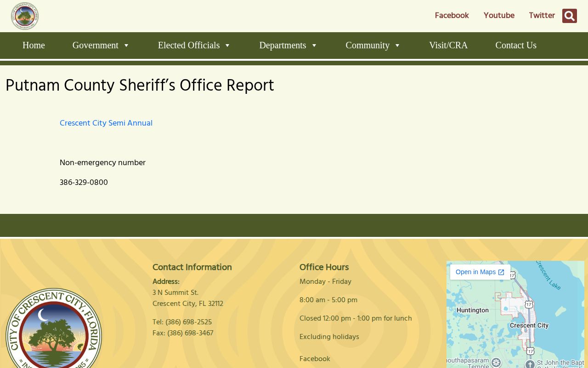Click the Office Hours heading
The height and width of the screenshot is (368, 588).
click(x=324, y=267)
